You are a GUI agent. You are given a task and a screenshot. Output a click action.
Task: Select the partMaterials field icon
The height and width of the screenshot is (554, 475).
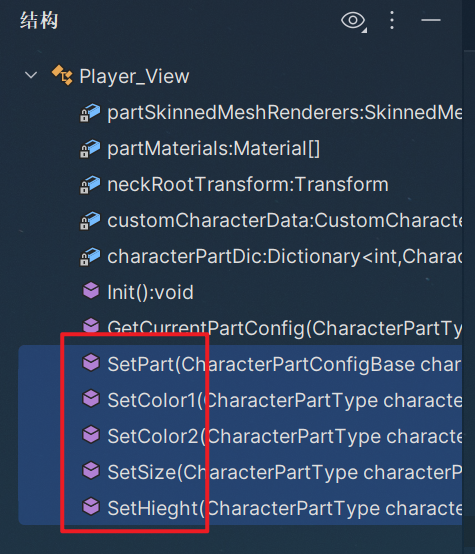click(90, 149)
